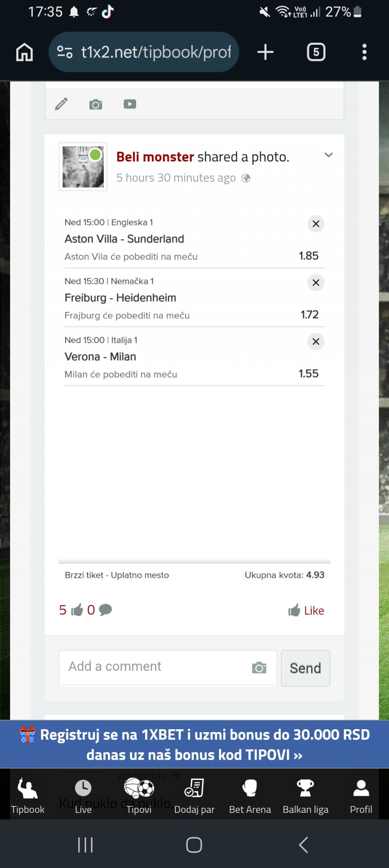Click the pencil icon to write a post
389x868 pixels.
click(61, 104)
